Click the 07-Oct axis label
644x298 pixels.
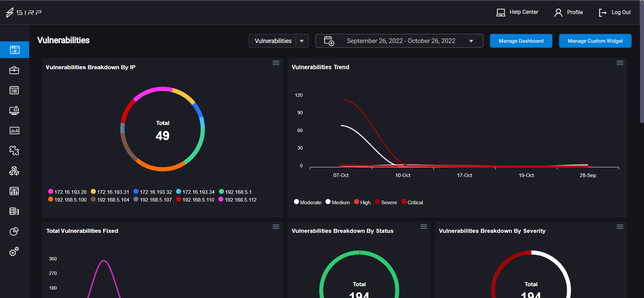coord(341,175)
